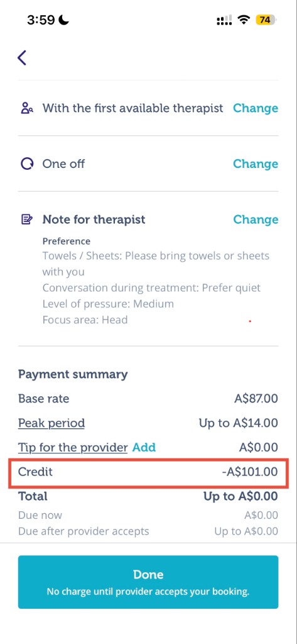This screenshot has height=644, width=297.
Task: Tap the therapist person icon
Action: 26,108
